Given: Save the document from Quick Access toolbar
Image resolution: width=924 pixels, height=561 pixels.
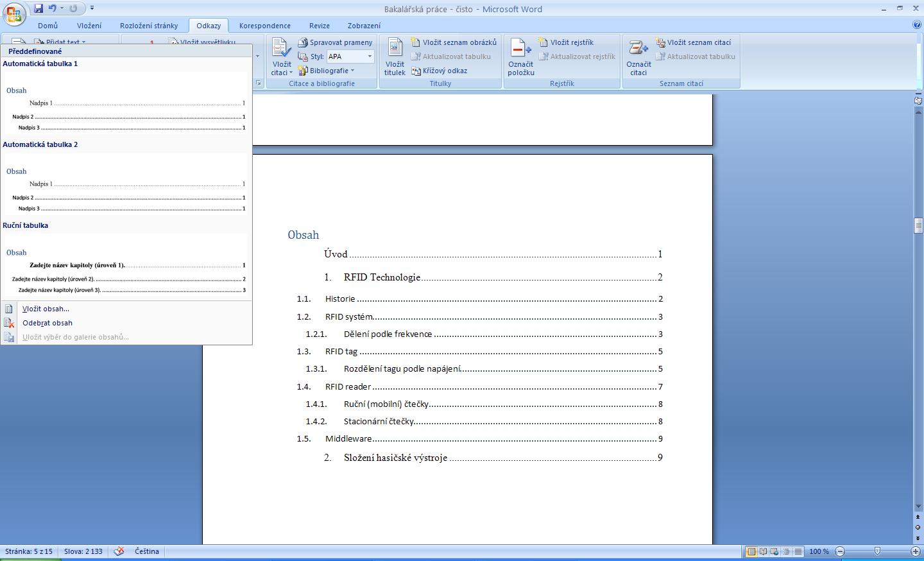Looking at the screenshot, I should pos(38,8).
